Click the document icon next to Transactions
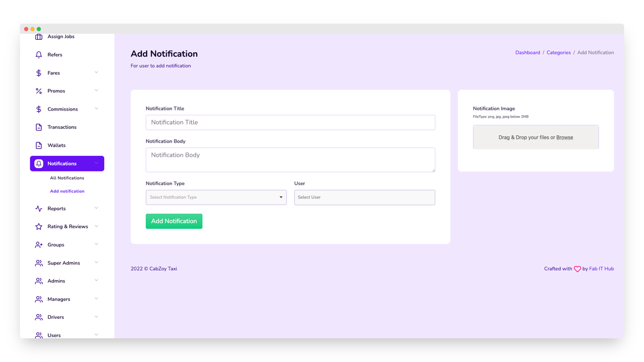 pyautogui.click(x=39, y=127)
